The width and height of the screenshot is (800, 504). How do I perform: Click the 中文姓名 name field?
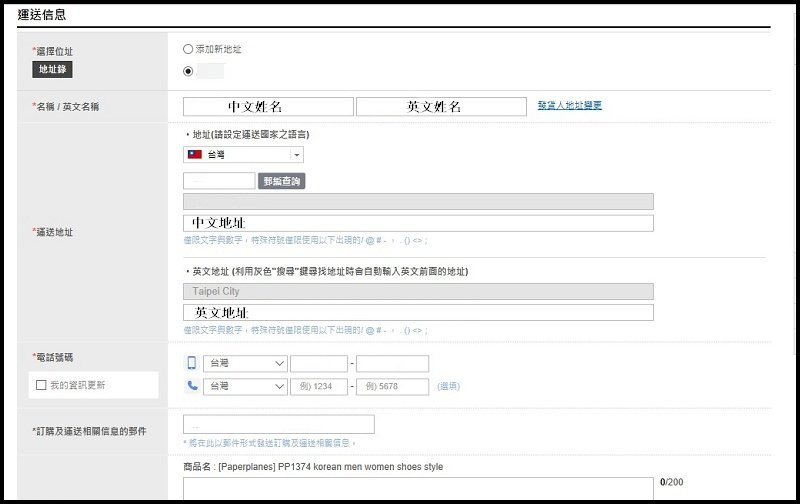pos(268,107)
